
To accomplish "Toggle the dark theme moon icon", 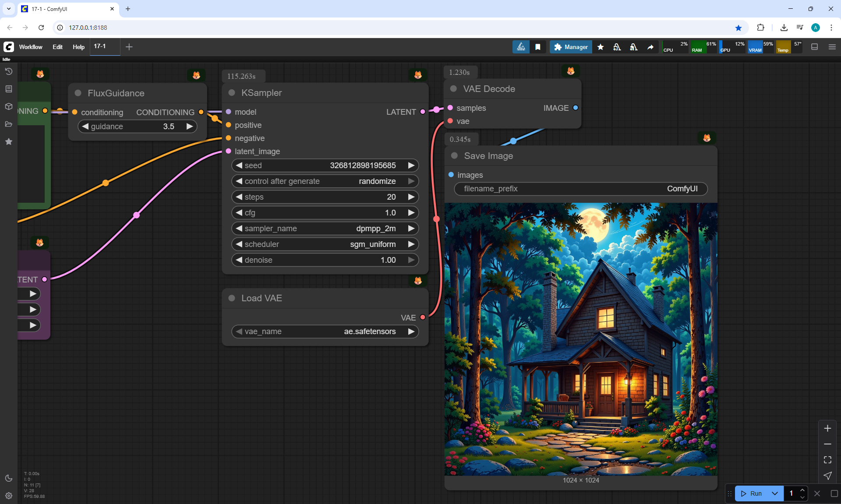I will pos(9,478).
